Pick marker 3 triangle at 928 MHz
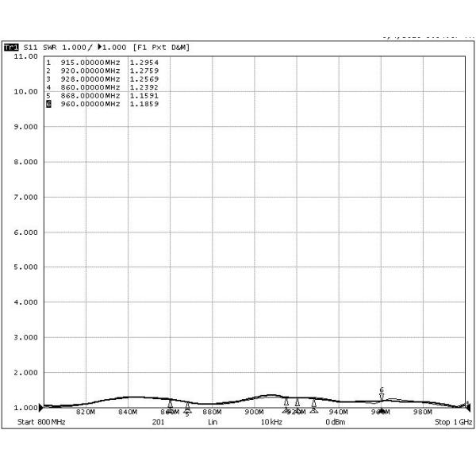 (x=313, y=404)
